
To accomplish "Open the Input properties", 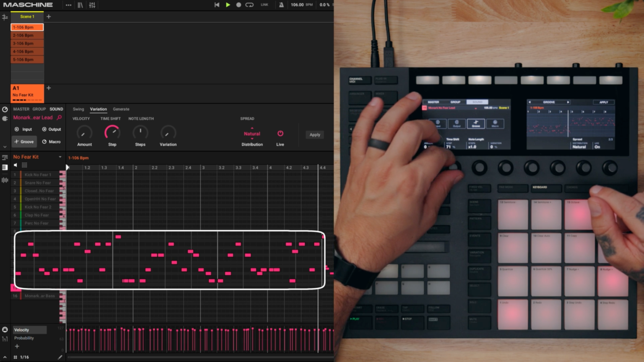I will (x=23, y=129).
